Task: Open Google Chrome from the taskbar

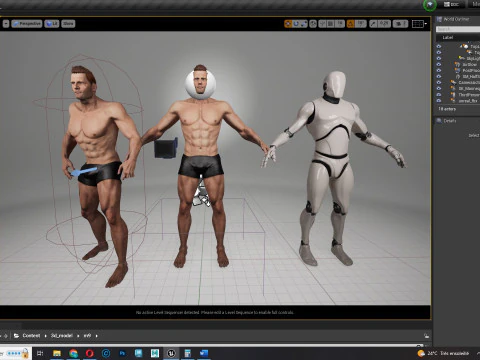Action: [73, 353]
